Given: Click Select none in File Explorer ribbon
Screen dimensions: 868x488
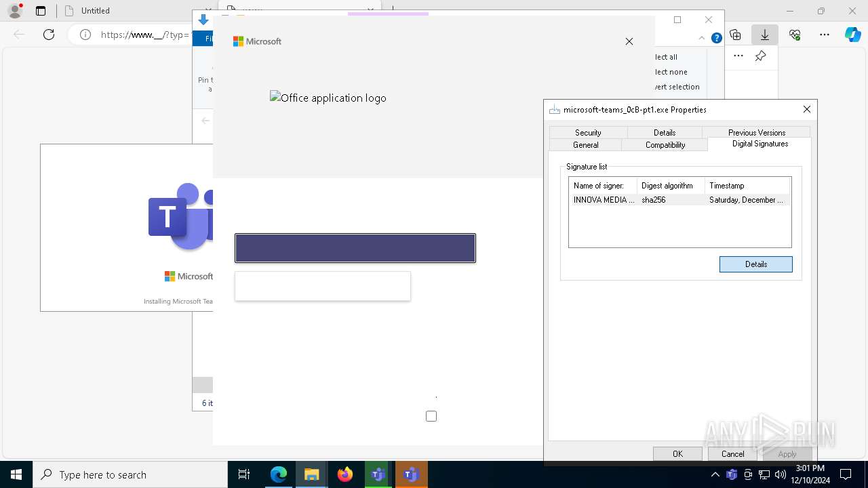Looking at the screenshot, I should tap(671, 72).
